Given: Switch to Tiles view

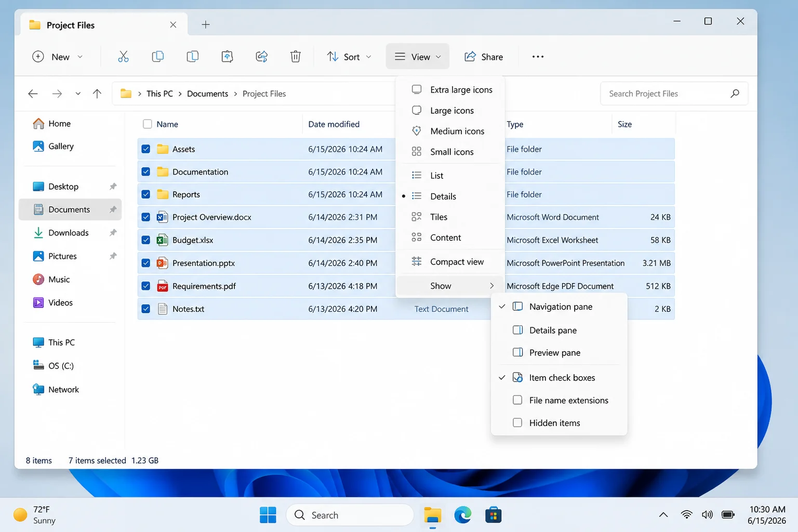Looking at the screenshot, I should [450, 217].
